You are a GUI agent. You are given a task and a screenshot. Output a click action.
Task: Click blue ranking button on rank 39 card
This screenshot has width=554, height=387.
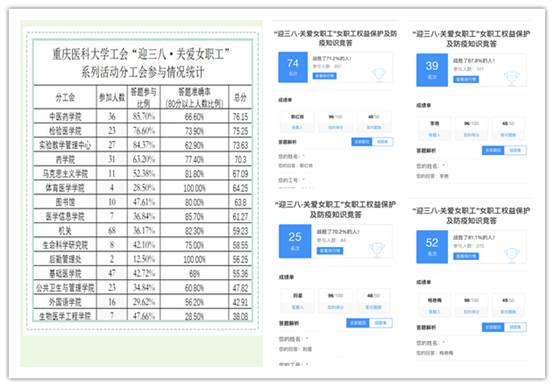pyautogui.click(x=466, y=79)
